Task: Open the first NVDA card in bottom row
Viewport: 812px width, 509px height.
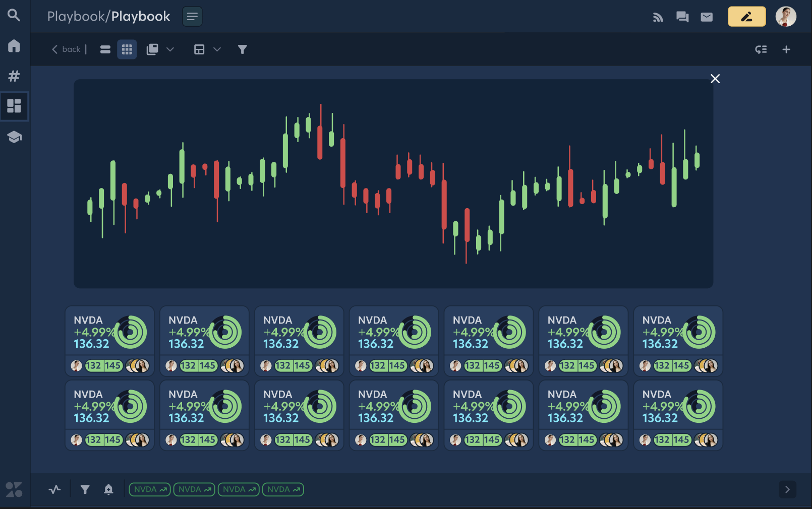Action: click(109, 415)
